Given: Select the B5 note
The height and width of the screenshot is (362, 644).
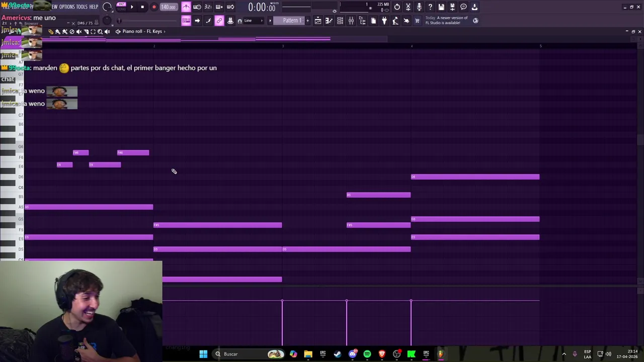Looking at the screenshot, I should [378, 195].
